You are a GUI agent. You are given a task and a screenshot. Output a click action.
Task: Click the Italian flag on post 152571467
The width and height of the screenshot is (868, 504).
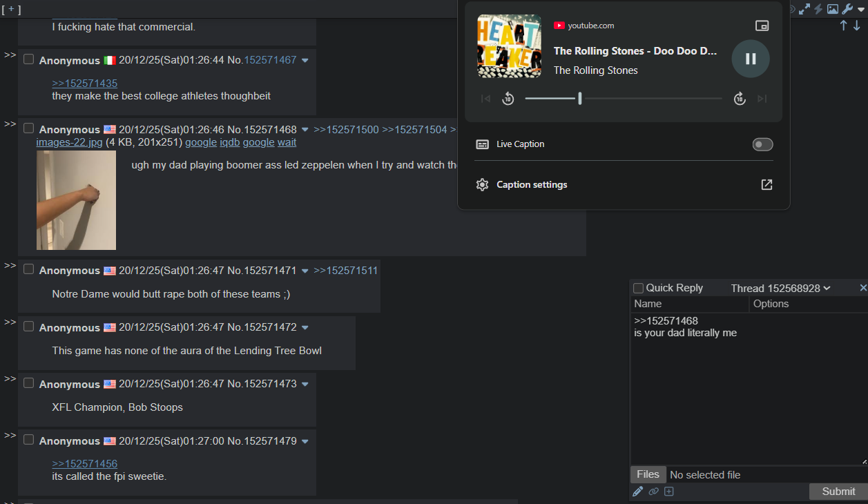pos(110,61)
